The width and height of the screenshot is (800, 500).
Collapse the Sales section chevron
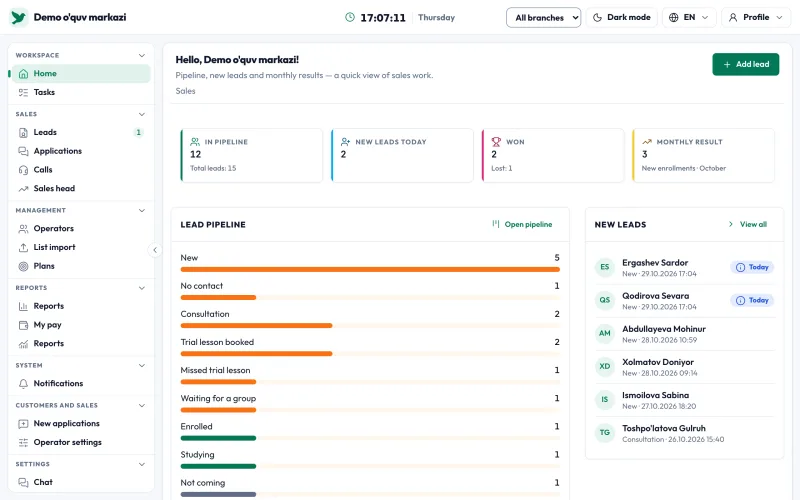click(x=142, y=114)
